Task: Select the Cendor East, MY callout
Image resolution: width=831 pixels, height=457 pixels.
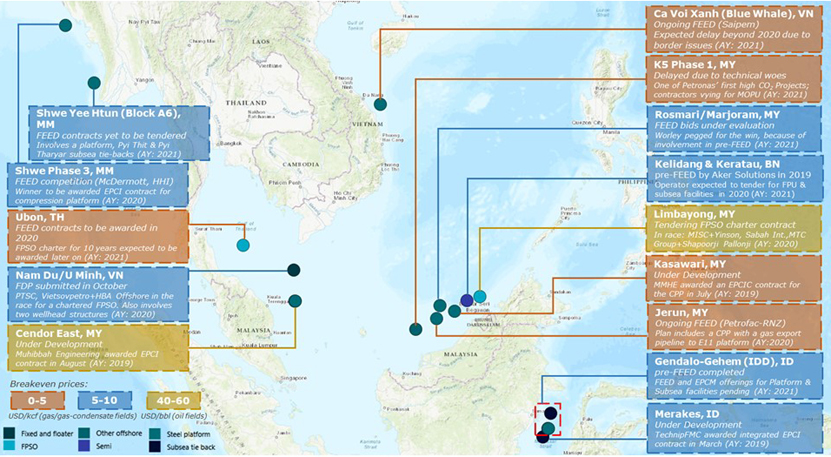Action: [x=98, y=348]
